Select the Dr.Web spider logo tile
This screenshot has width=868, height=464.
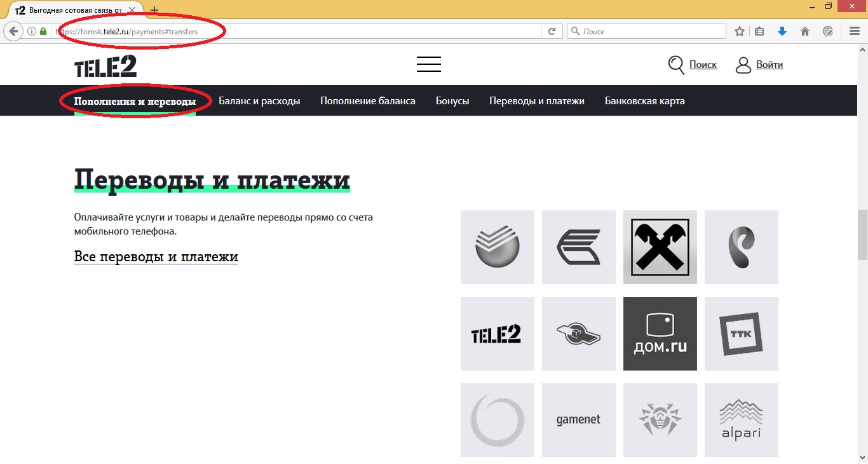[x=660, y=420]
